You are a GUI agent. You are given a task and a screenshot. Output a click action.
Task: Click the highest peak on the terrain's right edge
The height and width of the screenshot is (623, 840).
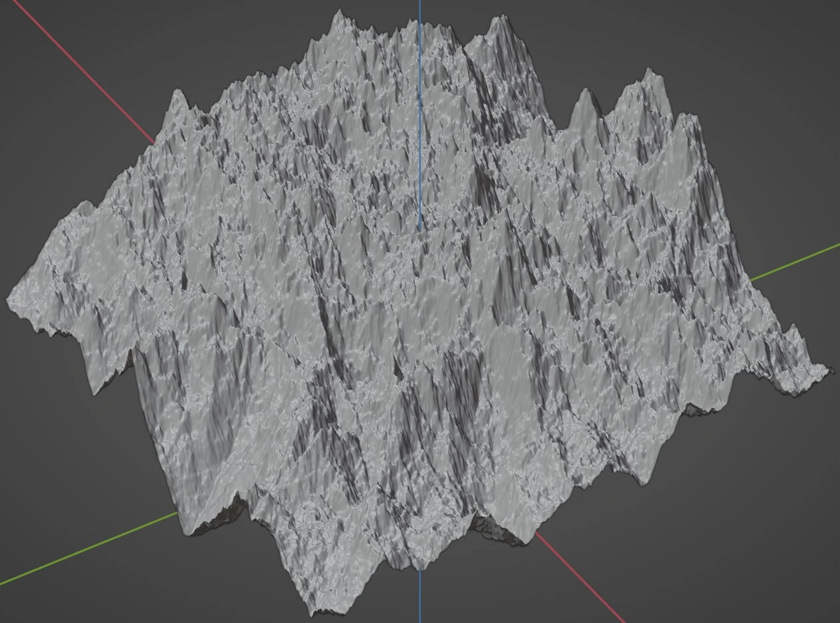pos(648,71)
